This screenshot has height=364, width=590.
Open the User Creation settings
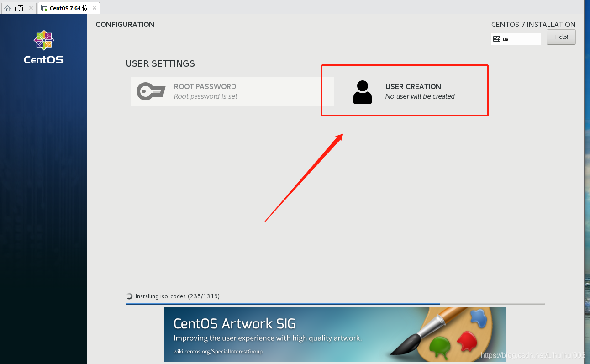(405, 91)
